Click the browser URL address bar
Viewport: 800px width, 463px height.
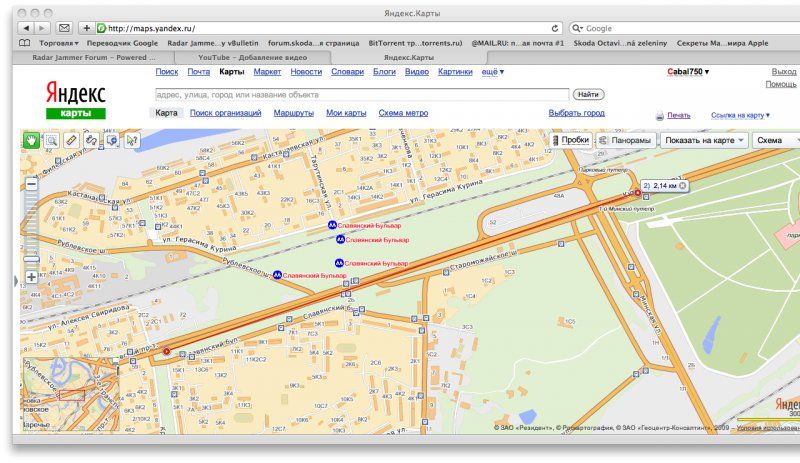coord(329,28)
